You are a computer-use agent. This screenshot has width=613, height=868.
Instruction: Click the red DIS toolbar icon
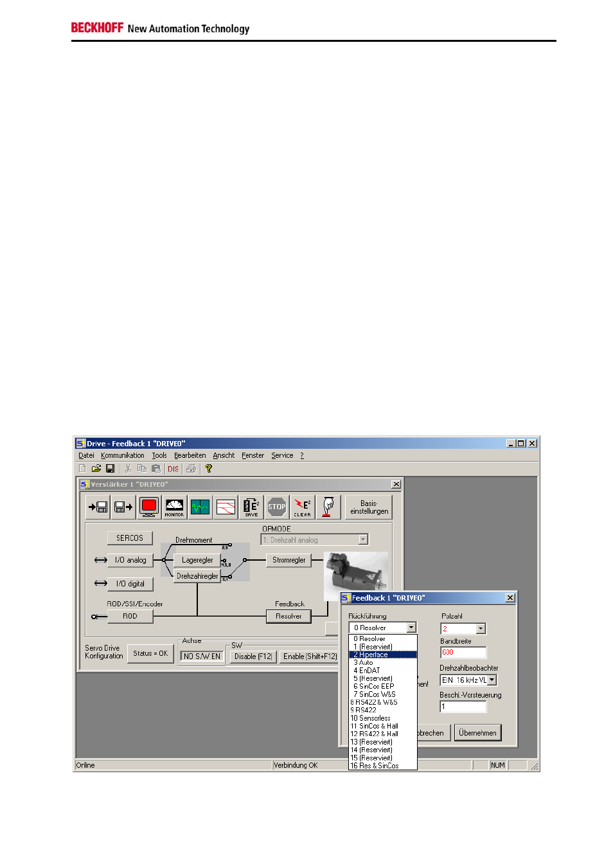coord(173,469)
